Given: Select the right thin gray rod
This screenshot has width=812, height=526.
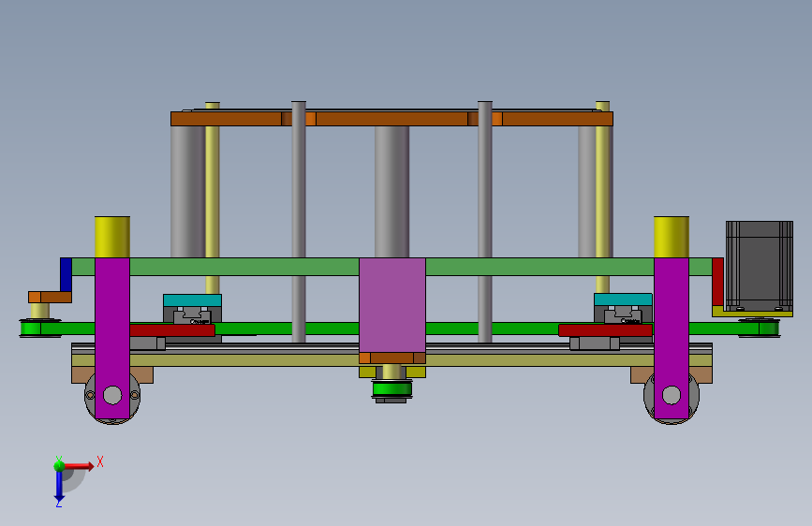Looking at the screenshot, I should pyautogui.click(x=485, y=222).
